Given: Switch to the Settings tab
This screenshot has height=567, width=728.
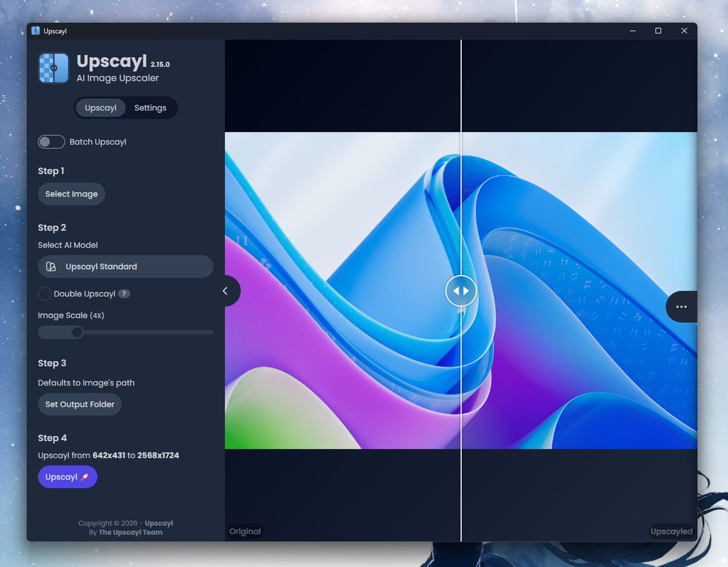Looking at the screenshot, I should click(150, 108).
